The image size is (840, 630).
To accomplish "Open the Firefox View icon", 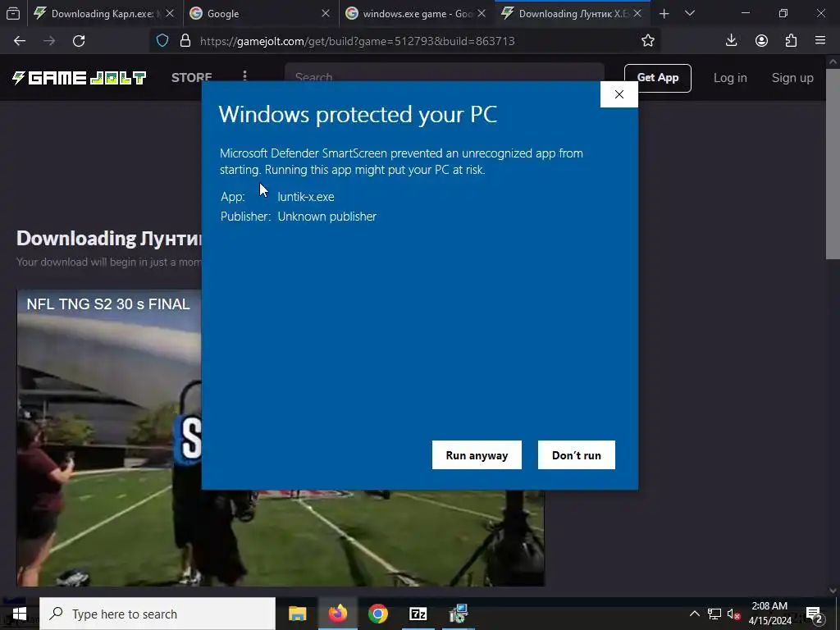I will click(x=13, y=13).
